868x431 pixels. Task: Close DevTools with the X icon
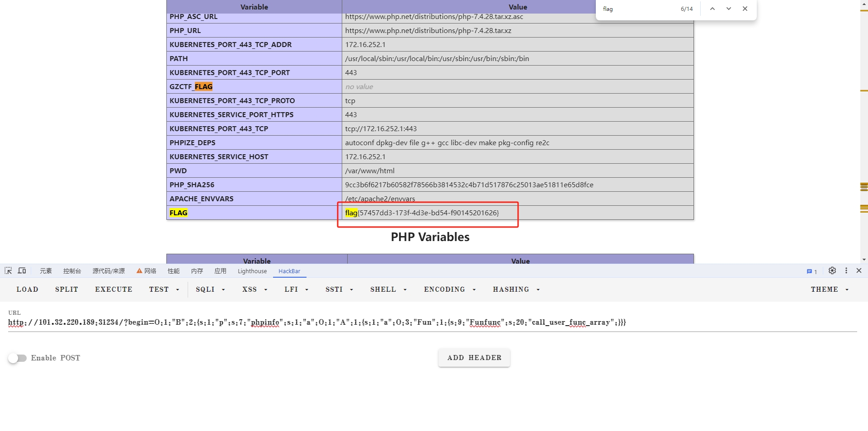point(859,270)
